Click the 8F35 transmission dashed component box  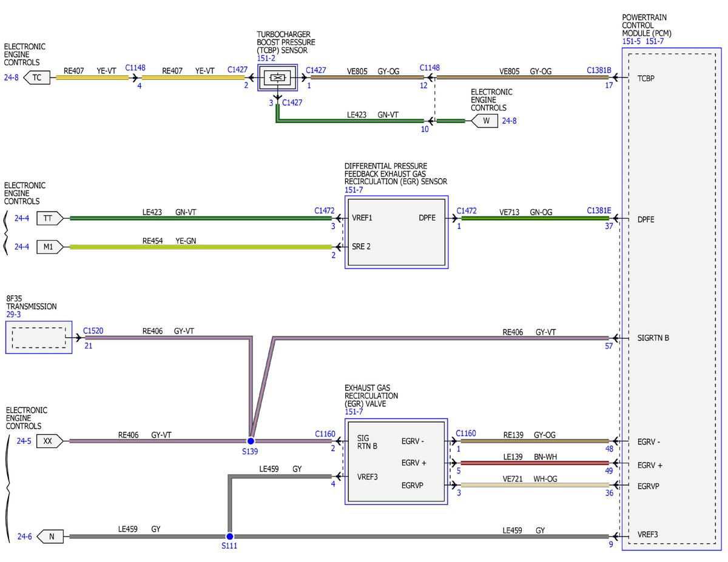point(39,337)
